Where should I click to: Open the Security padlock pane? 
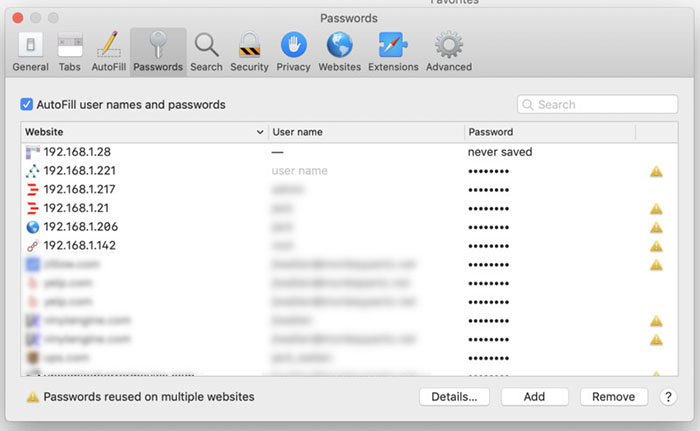249,52
